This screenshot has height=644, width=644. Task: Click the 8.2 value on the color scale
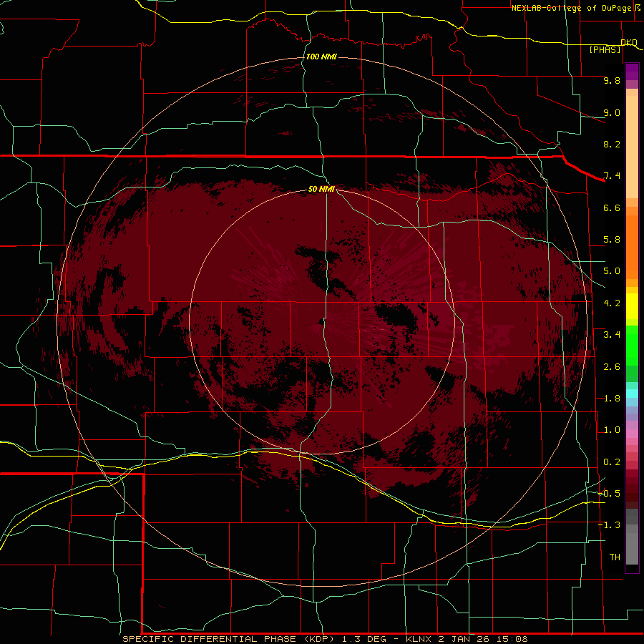point(612,144)
